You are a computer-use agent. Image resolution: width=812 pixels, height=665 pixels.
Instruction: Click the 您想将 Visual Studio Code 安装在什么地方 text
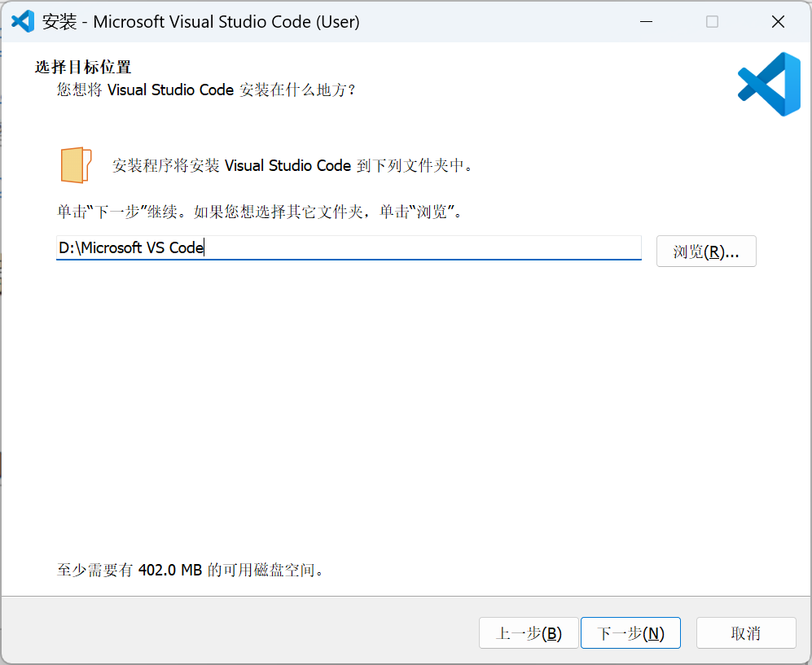click(x=206, y=90)
